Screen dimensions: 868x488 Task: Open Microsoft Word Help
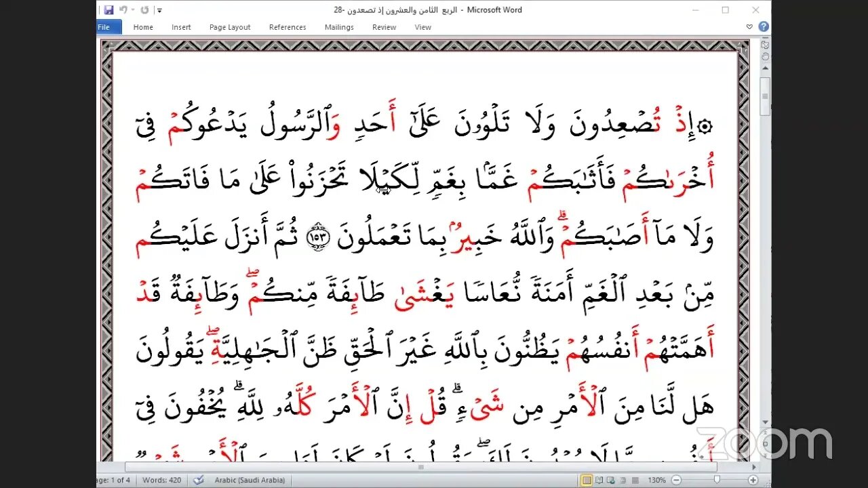[x=764, y=27]
